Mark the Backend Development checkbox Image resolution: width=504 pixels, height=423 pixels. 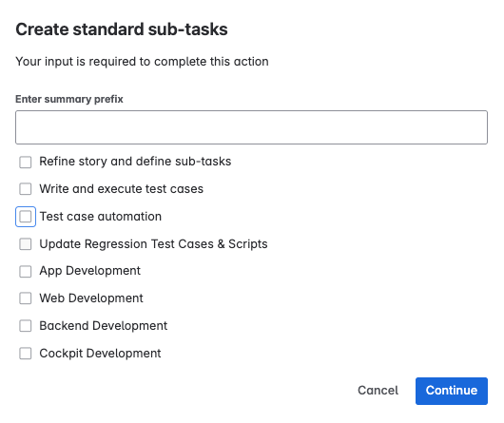(26, 326)
